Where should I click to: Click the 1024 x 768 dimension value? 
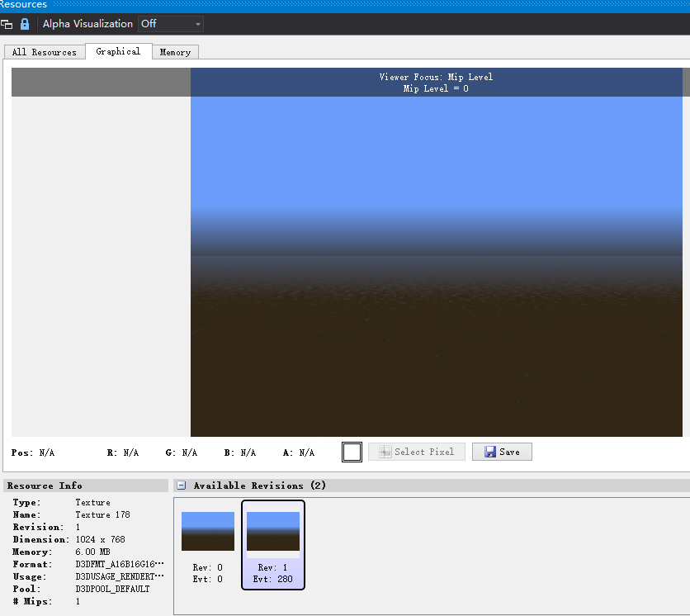coord(101,539)
